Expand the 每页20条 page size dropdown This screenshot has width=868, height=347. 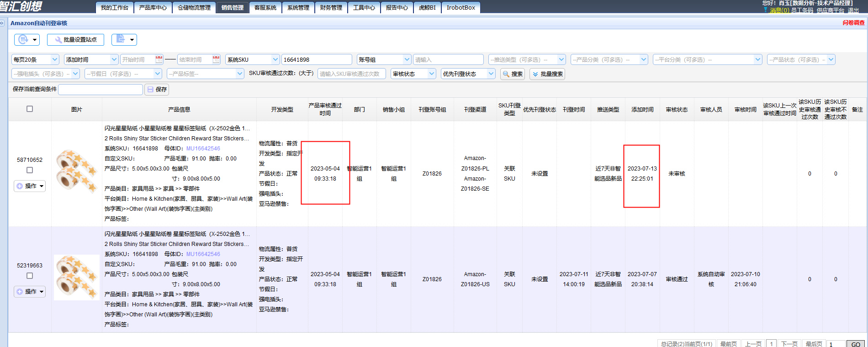(35, 59)
